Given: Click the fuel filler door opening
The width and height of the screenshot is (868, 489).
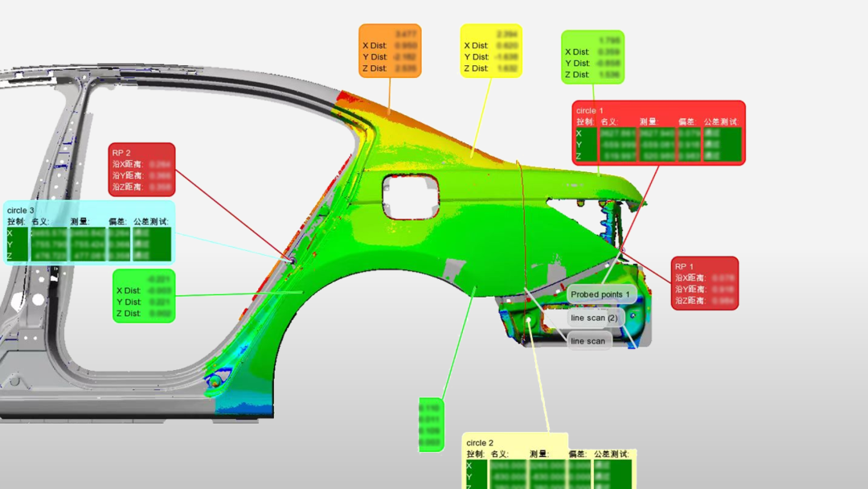Looking at the screenshot, I should 411,195.
